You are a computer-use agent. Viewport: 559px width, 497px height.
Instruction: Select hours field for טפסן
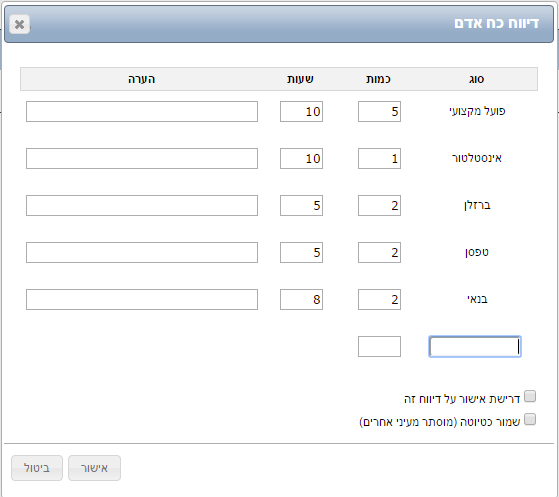tap(302, 252)
